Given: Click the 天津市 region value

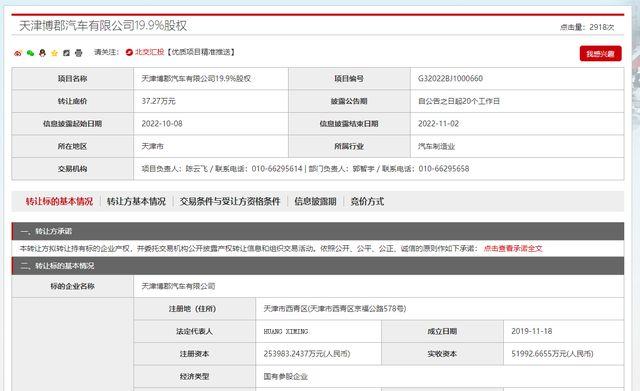Looking at the screenshot, I should [x=152, y=146].
